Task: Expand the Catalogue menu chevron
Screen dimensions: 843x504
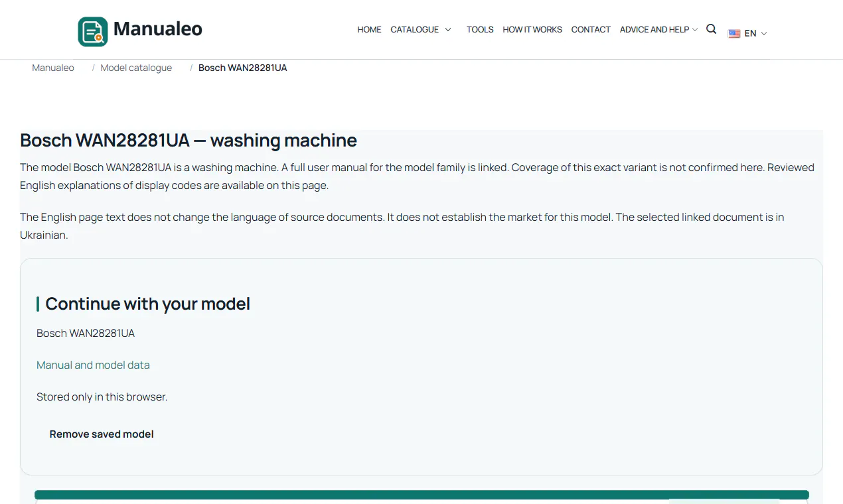Action: (x=448, y=30)
